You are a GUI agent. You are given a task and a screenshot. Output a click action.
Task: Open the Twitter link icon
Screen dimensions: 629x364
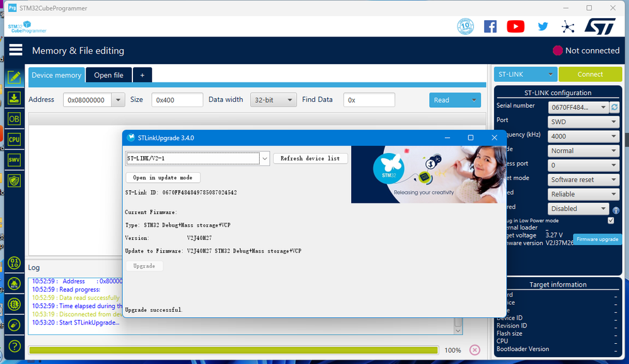[543, 26]
